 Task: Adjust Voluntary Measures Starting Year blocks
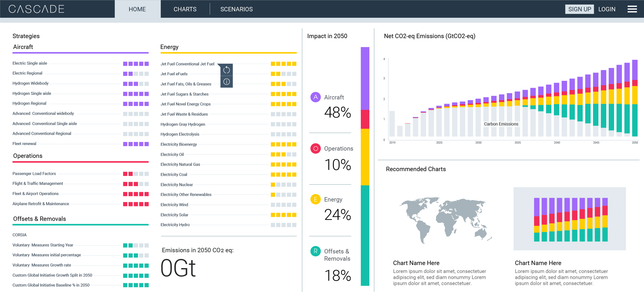136,245
